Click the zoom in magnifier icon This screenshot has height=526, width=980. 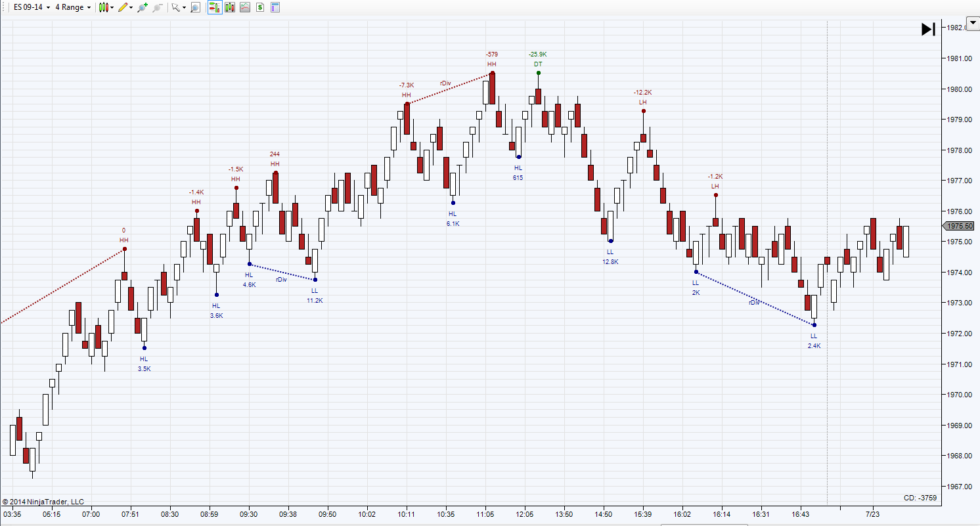coord(143,7)
